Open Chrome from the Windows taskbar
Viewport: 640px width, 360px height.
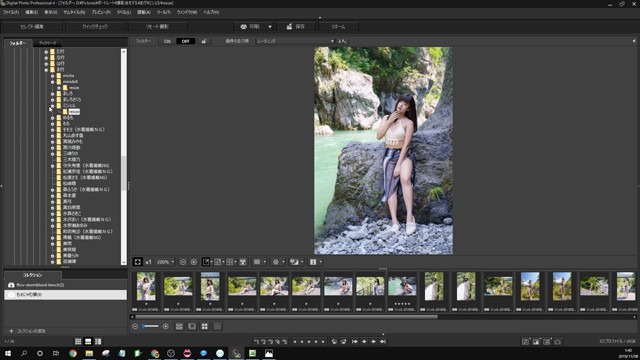[x=73, y=353]
